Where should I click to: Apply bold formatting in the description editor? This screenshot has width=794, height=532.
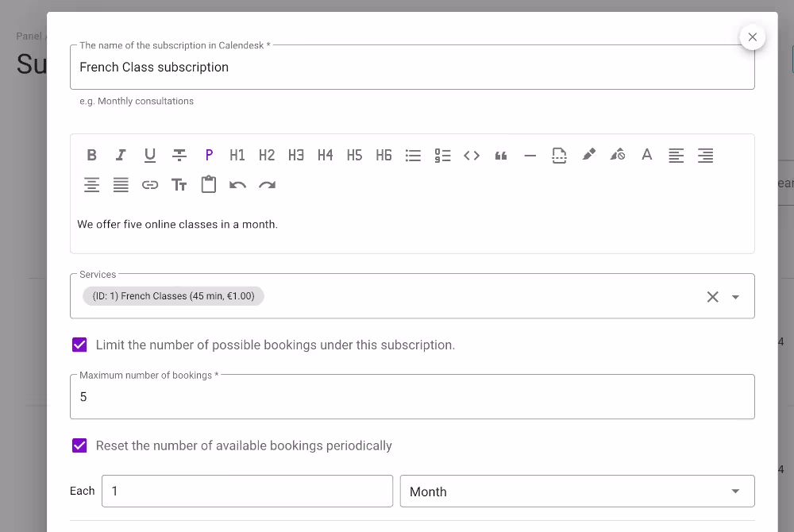(91, 155)
